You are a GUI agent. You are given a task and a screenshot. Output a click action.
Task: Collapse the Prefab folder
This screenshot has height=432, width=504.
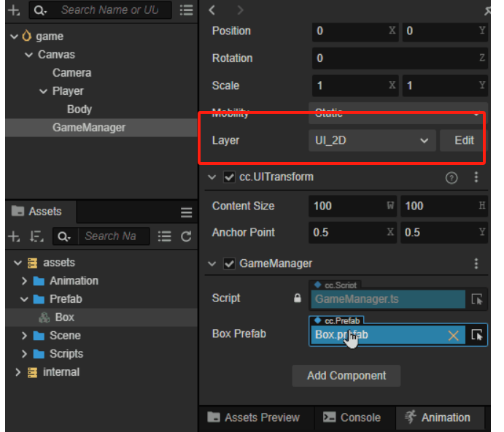24,299
